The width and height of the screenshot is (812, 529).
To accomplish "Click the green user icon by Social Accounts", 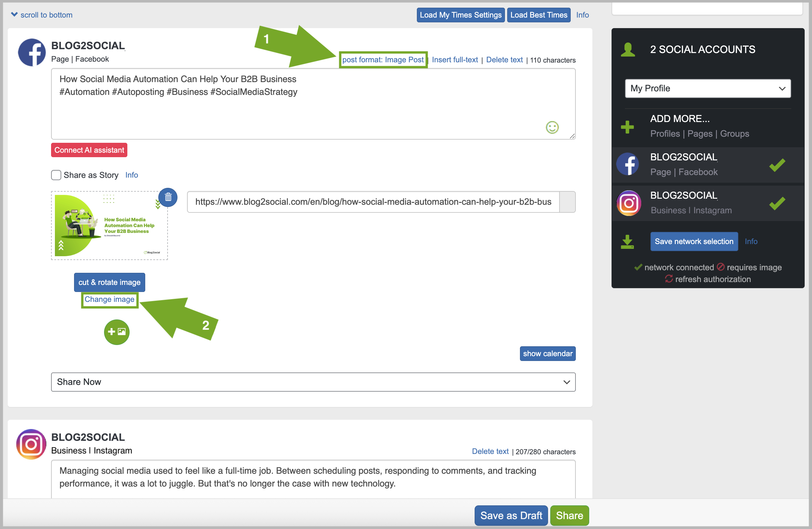I will [x=628, y=50].
